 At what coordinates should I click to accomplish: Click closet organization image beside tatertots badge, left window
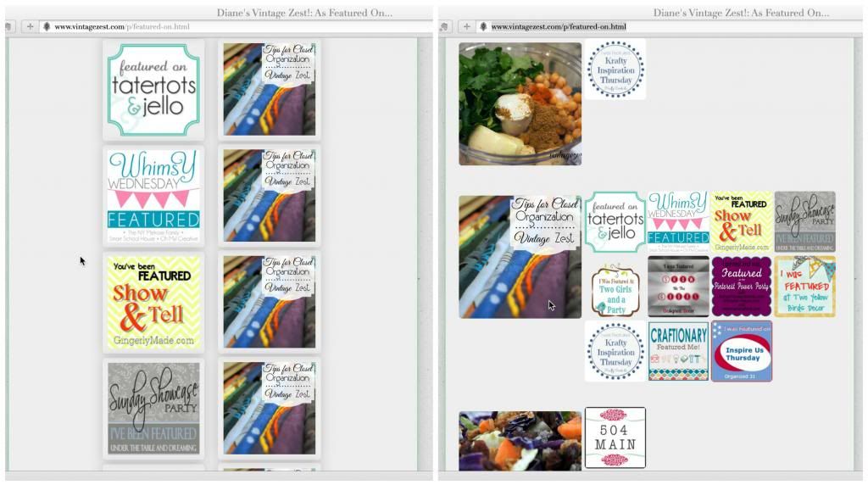pos(270,90)
